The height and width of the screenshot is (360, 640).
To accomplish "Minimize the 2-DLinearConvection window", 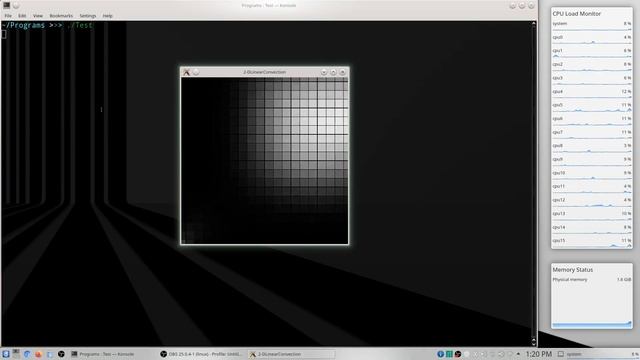I will click(324, 72).
